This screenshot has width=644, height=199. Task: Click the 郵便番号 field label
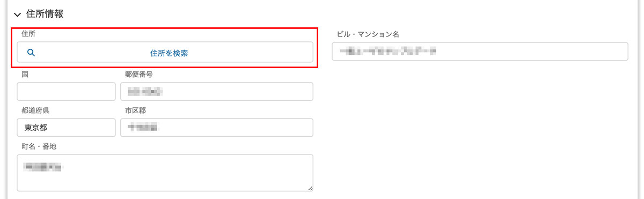tap(140, 74)
